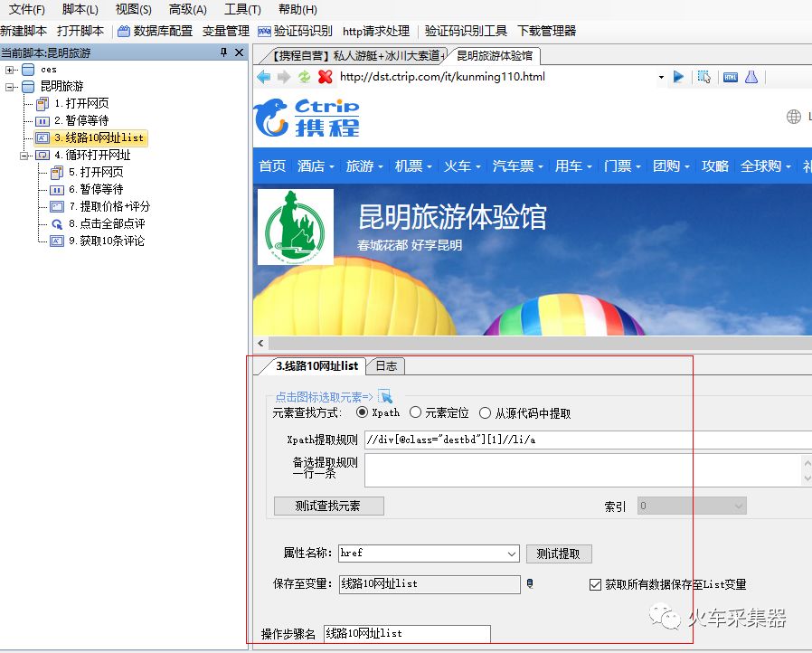Click the 测试查找元素 button
The width and height of the screenshot is (812, 653).
coord(329,506)
